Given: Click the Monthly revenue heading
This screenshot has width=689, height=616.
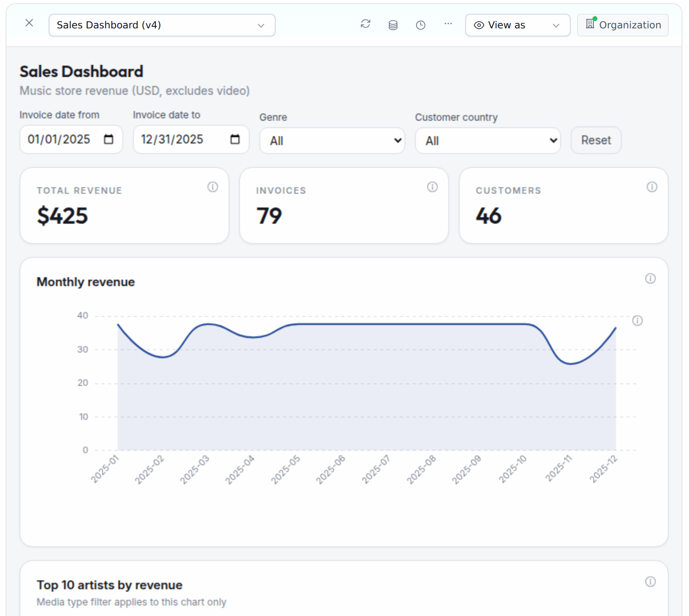Looking at the screenshot, I should [x=86, y=282].
